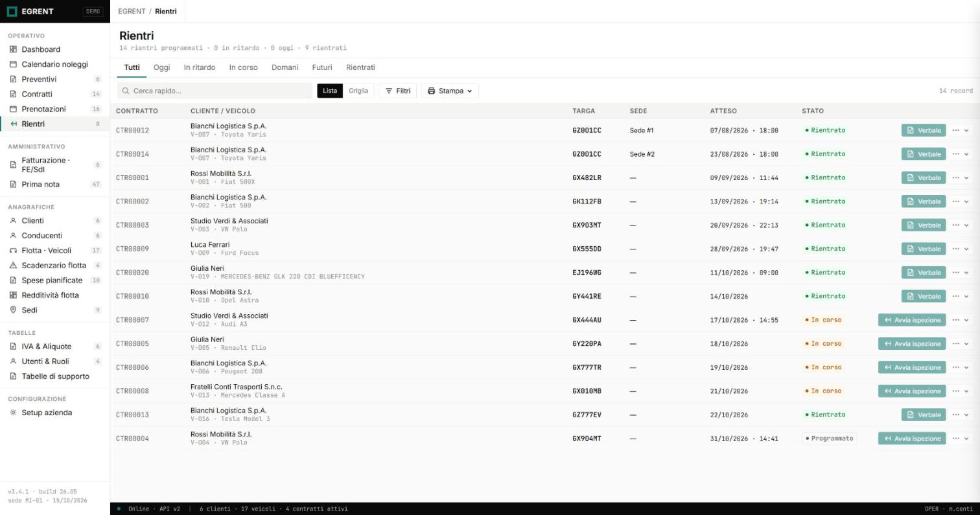Select the Oggi tab
The image size is (980, 515).
pos(161,67)
